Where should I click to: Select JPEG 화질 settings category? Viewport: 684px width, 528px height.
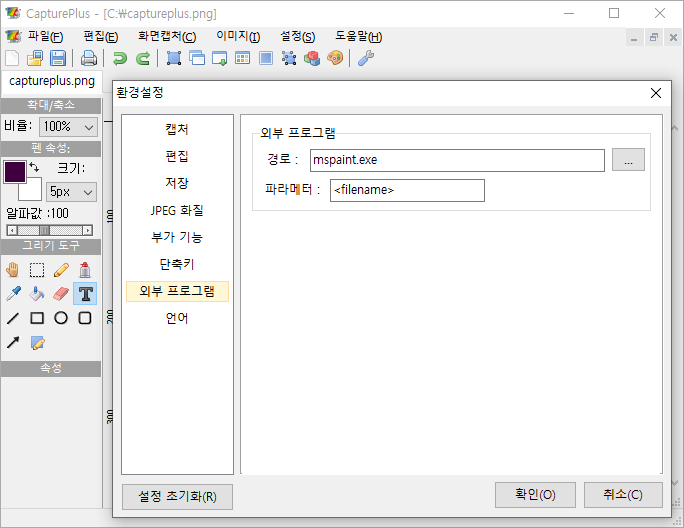177,210
